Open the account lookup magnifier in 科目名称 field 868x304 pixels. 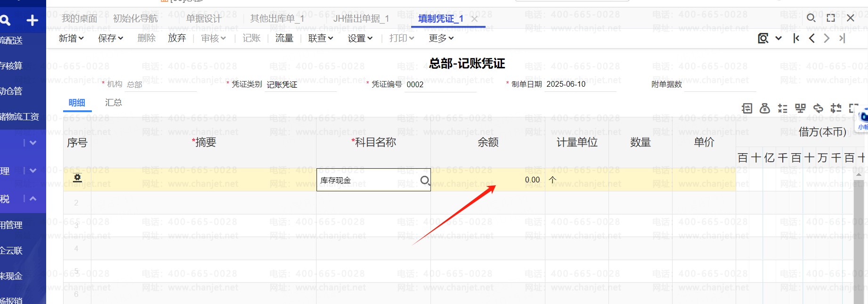[x=424, y=181]
